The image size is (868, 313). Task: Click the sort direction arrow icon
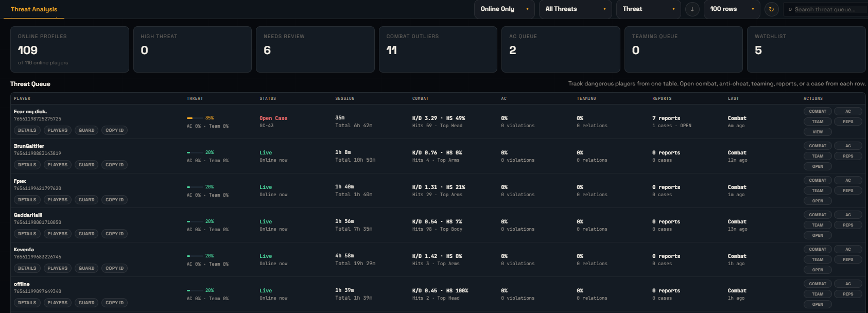tap(692, 9)
